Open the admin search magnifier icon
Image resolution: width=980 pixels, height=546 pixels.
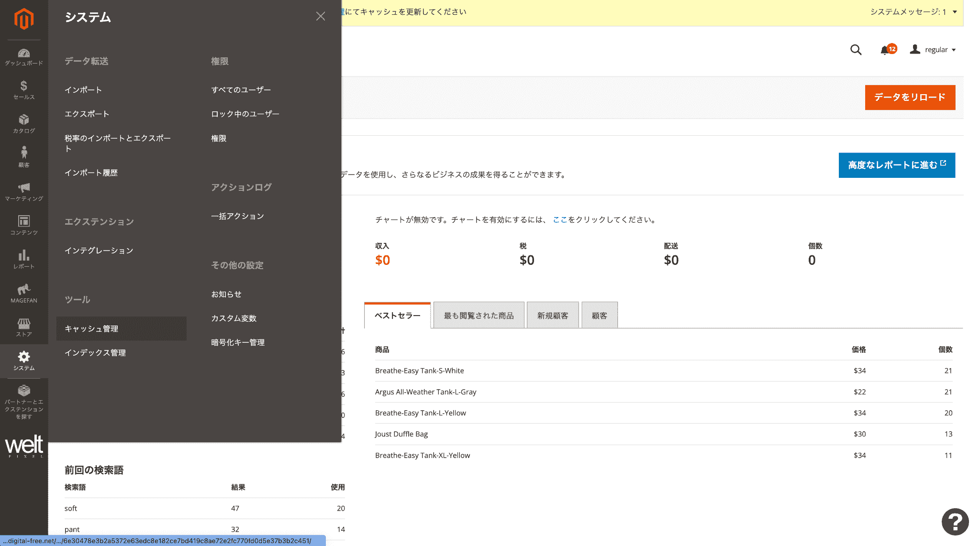click(x=856, y=49)
